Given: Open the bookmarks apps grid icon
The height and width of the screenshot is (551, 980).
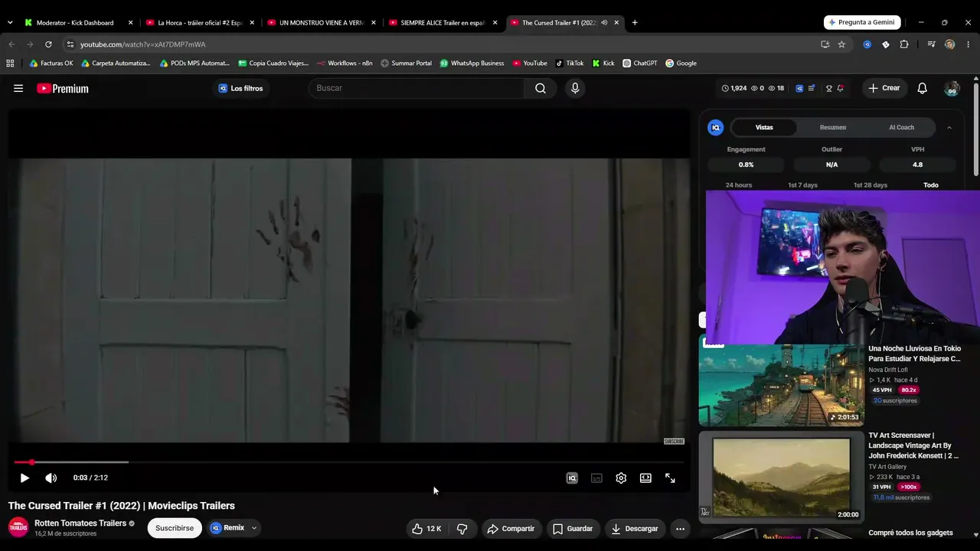Looking at the screenshot, I should (10, 64).
